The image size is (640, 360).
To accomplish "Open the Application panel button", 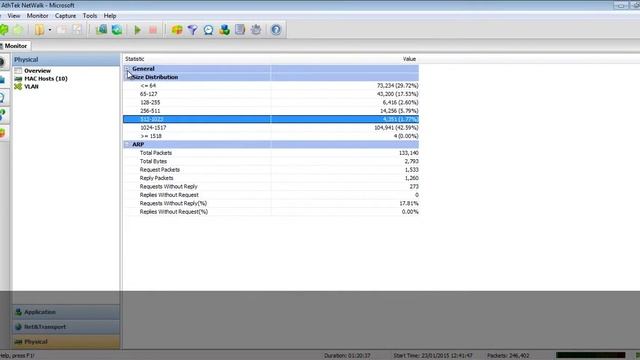I will click(x=66, y=312).
